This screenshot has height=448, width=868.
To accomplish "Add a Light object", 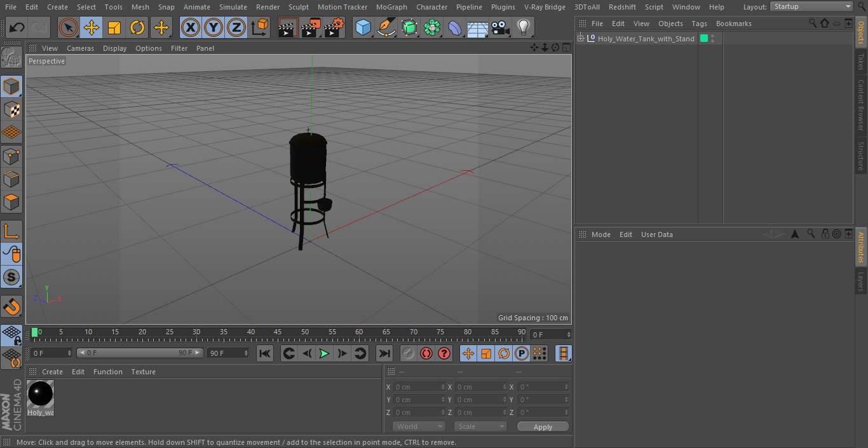I will [524, 27].
